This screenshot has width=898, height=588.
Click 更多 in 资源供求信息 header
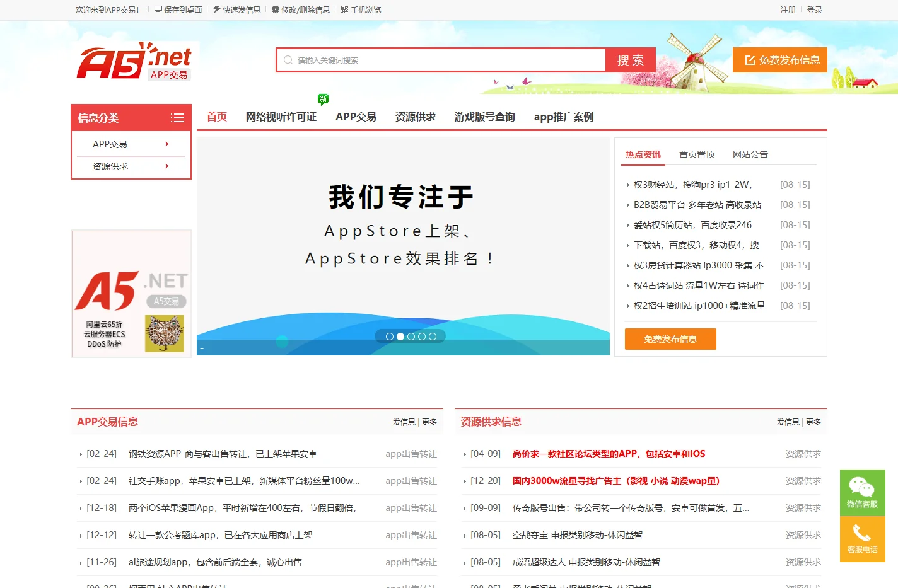pos(813,422)
